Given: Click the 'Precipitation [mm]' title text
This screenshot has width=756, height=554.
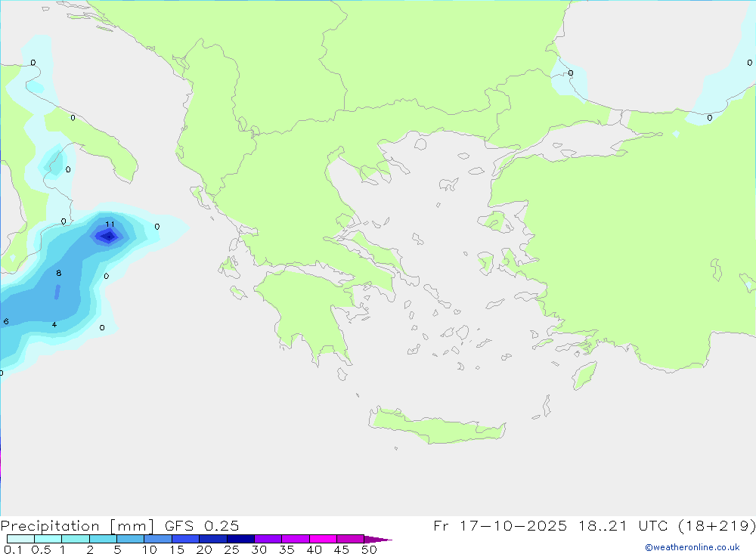Looking at the screenshot, I should (x=77, y=526).
